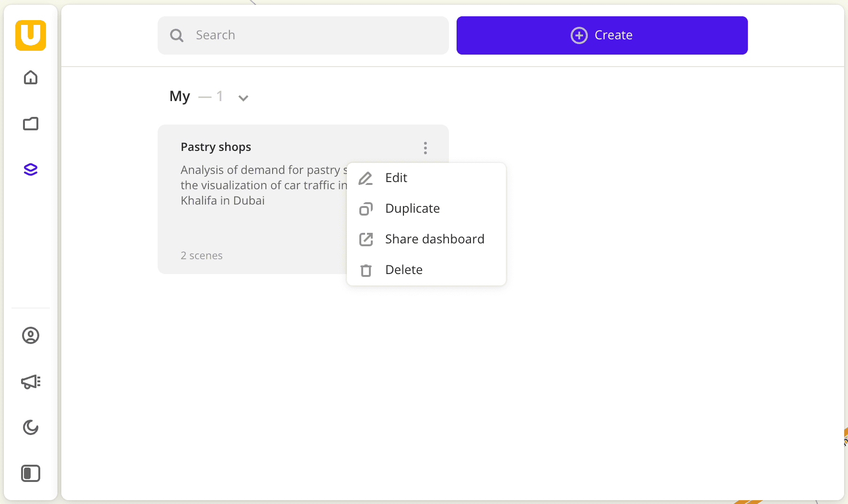Open the folder icon in sidebar
Viewport: 848px width, 504px height.
31,124
